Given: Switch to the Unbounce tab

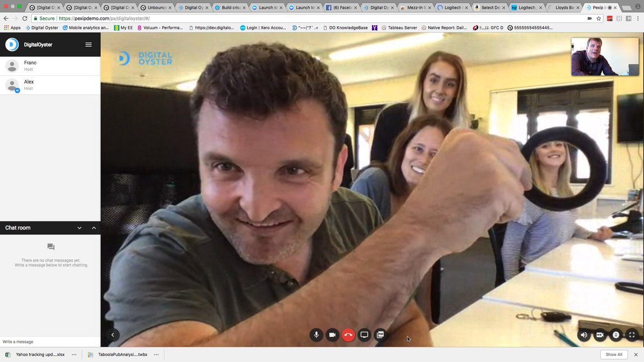Looking at the screenshot, I should 155,8.
